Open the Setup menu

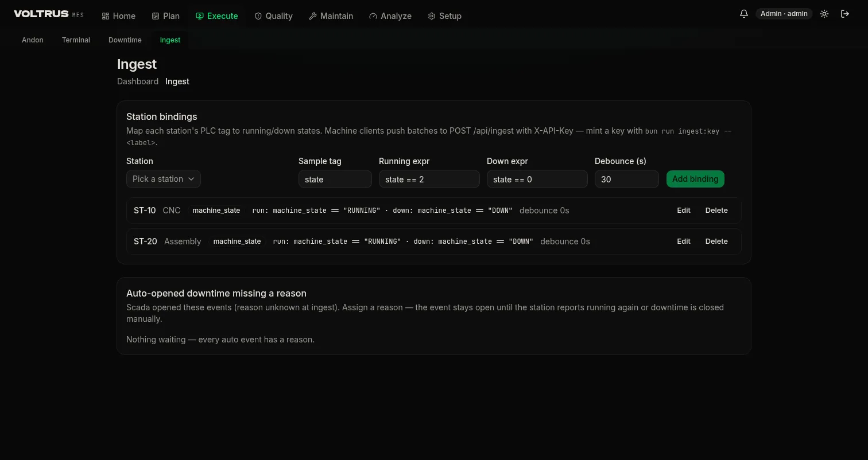tap(445, 16)
